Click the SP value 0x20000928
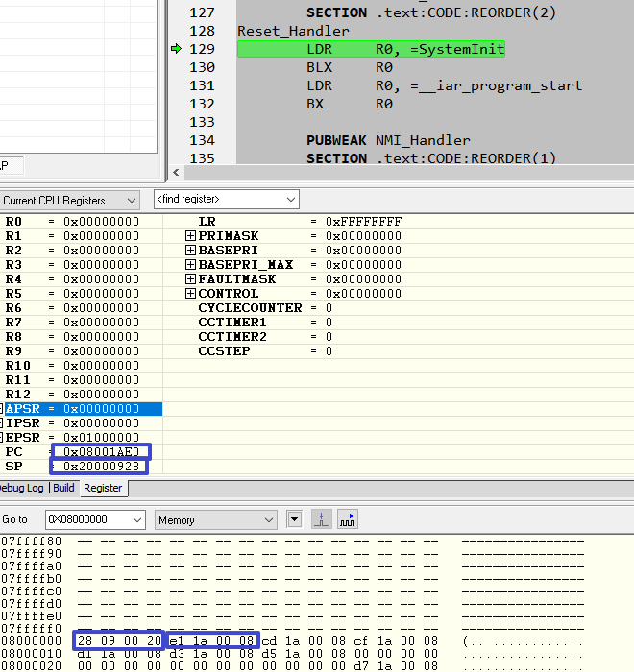 click(101, 467)
